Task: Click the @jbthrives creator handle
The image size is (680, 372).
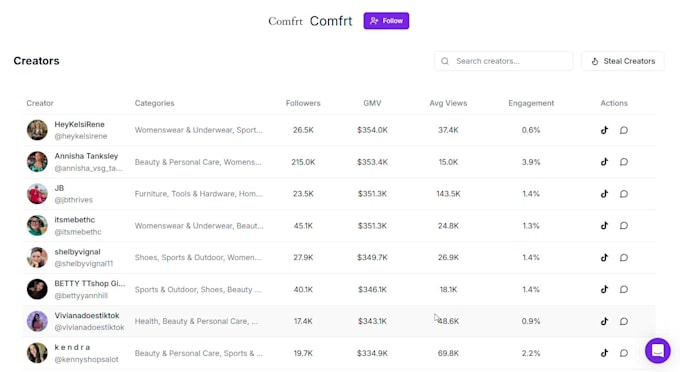Action: pos(74,200)
